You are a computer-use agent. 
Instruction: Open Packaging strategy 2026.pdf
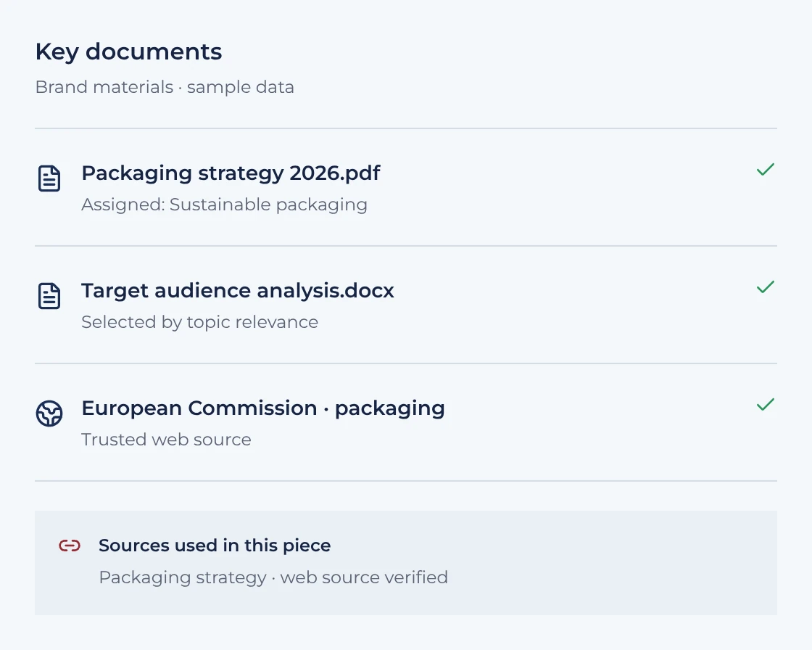231,173
